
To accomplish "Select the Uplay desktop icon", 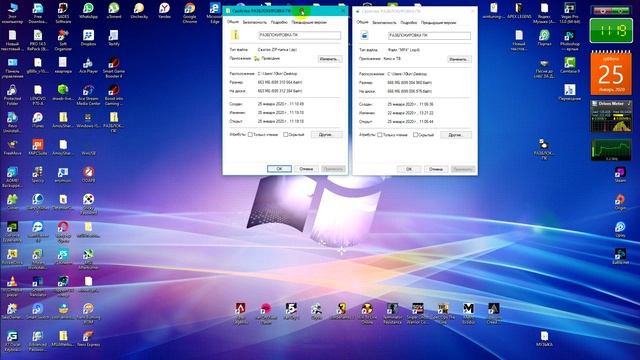I will (x=620, y=229).
